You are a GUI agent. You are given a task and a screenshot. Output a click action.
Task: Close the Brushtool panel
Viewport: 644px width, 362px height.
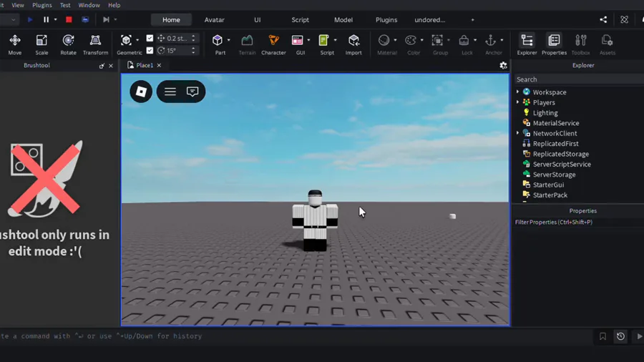point(111,66)
